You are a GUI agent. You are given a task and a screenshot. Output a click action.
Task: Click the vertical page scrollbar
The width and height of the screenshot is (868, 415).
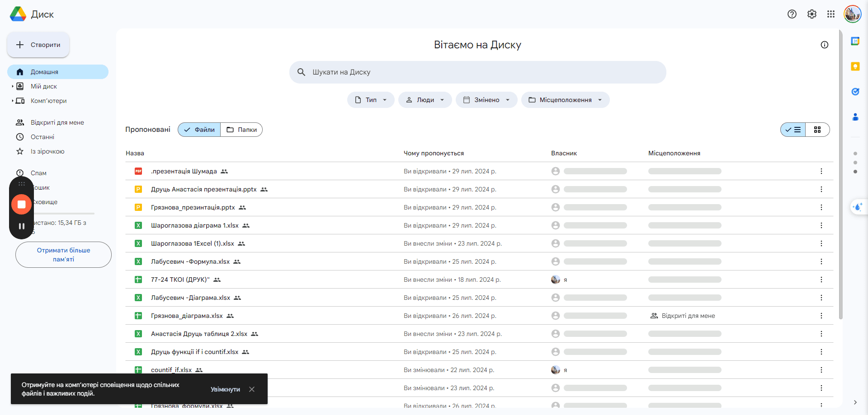click(x=840, y=174)
